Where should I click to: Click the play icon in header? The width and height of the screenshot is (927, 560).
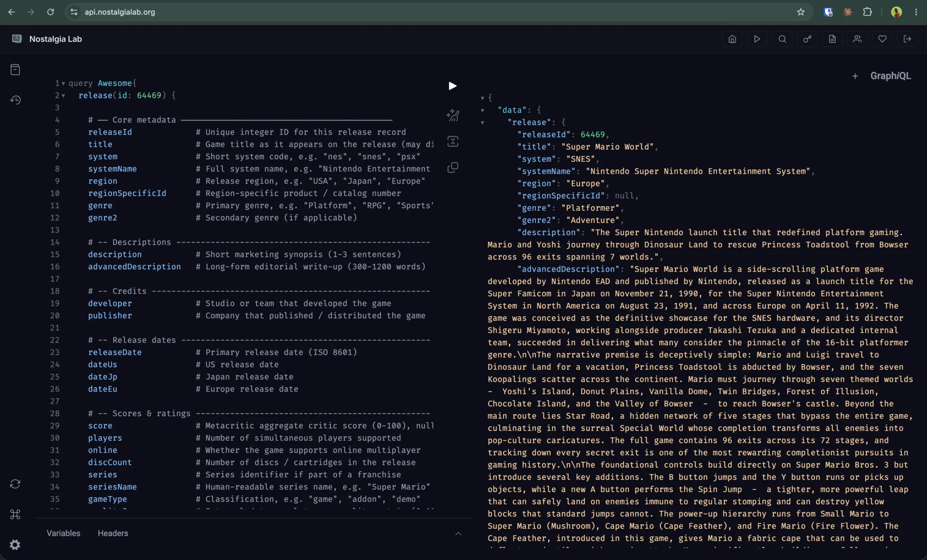pyautogui.click(x=757, y=39)
